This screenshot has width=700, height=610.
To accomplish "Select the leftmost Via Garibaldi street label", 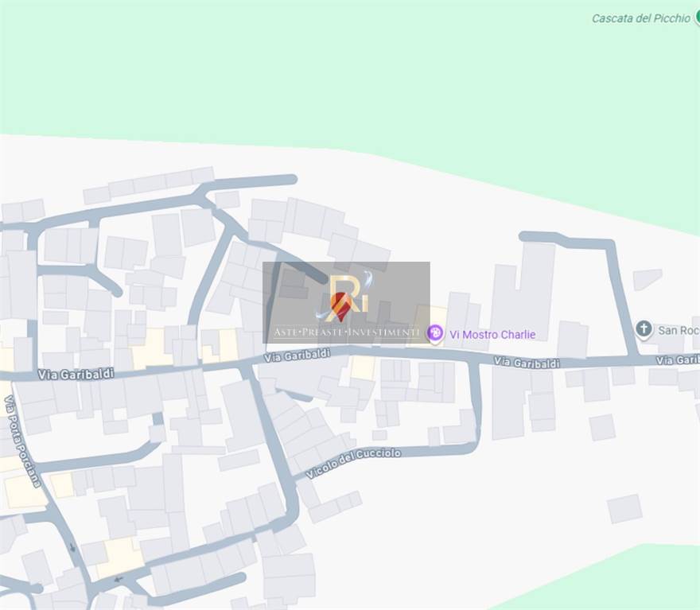I will pyautogui.click(x=76, y=374).
